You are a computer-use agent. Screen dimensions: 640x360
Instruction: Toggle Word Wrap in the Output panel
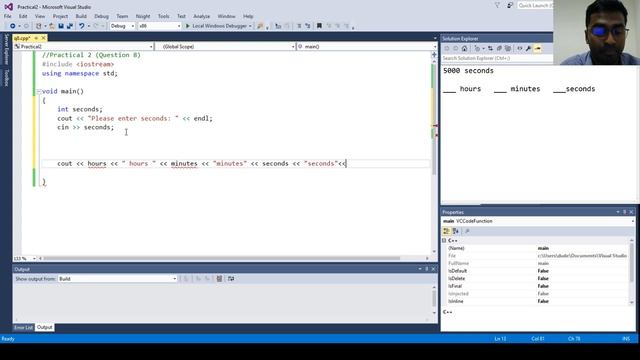coord(231,279)
